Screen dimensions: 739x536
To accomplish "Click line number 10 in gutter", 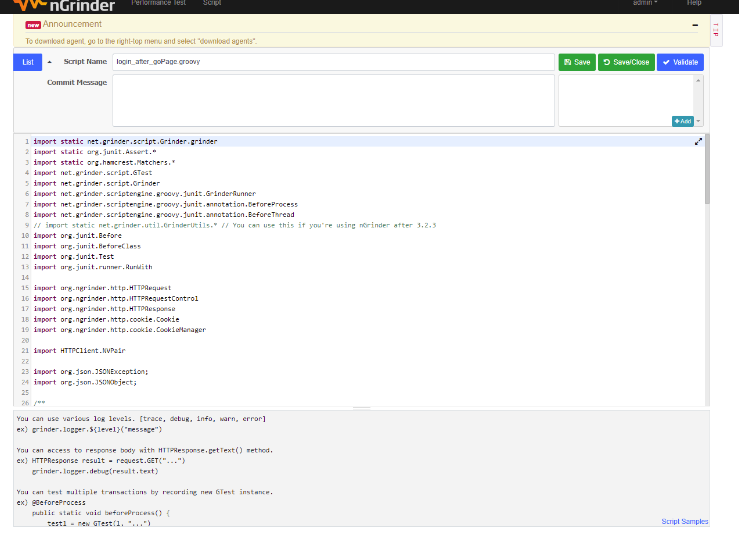I will [x=25, y=235].
